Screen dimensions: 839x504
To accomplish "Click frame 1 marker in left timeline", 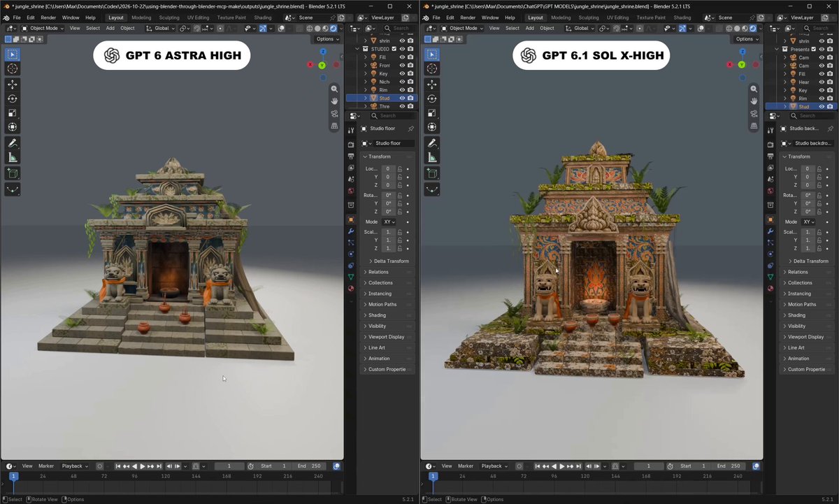I will pos(13,476).
